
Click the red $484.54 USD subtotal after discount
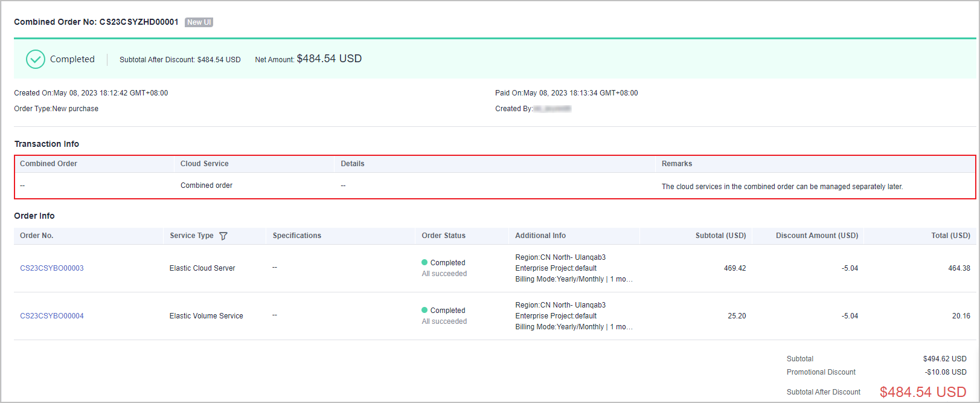point(923,392)
